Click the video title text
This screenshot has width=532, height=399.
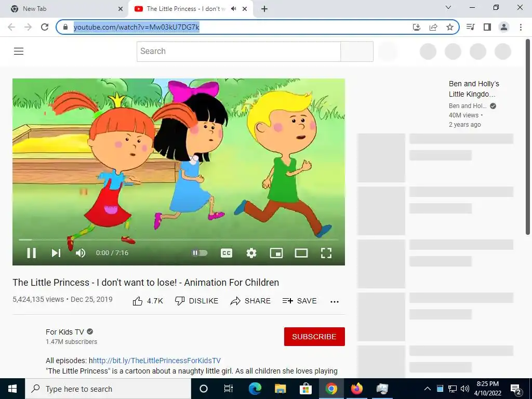(x=146, y=282)
